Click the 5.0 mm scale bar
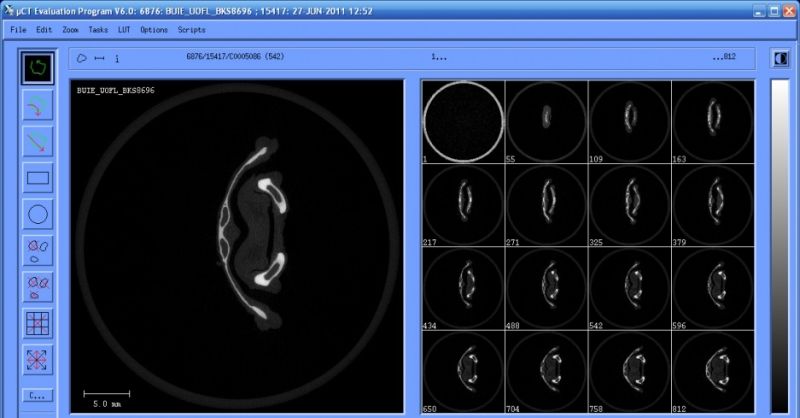 coord(107,399)
